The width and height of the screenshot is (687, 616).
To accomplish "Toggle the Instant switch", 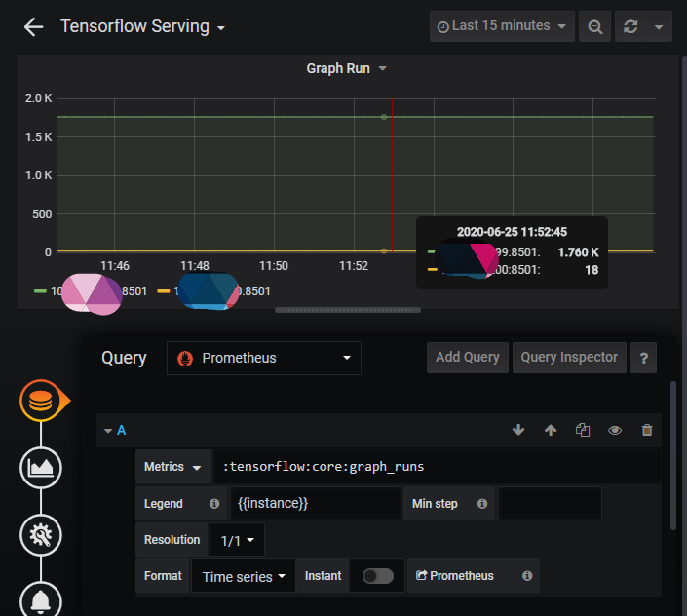I will tap(378, 576).
